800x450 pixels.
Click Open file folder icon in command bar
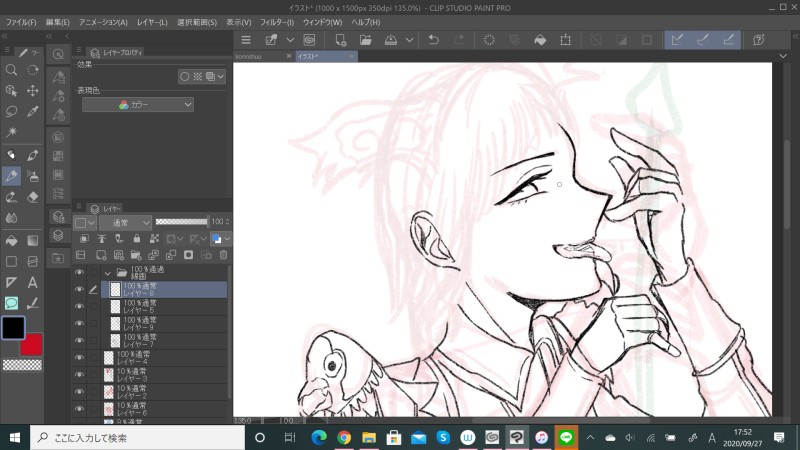tap(366, 40)
